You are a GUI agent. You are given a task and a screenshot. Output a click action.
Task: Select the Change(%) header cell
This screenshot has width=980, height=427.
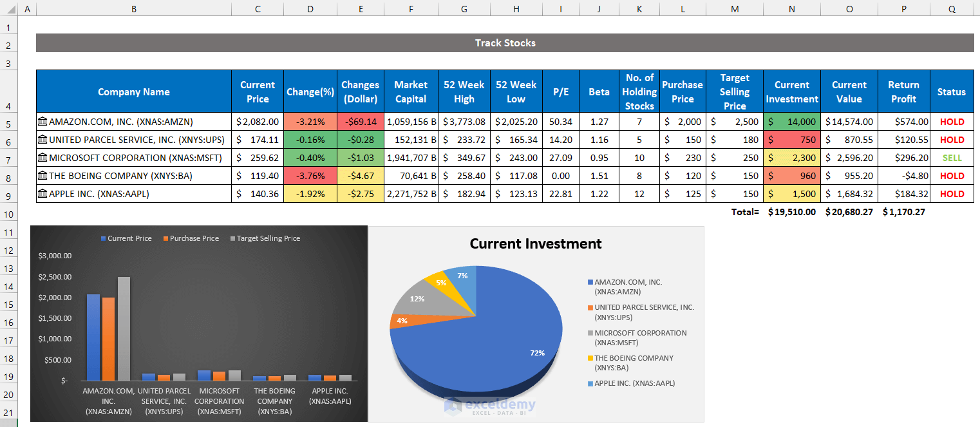click(x=310, y=91)
